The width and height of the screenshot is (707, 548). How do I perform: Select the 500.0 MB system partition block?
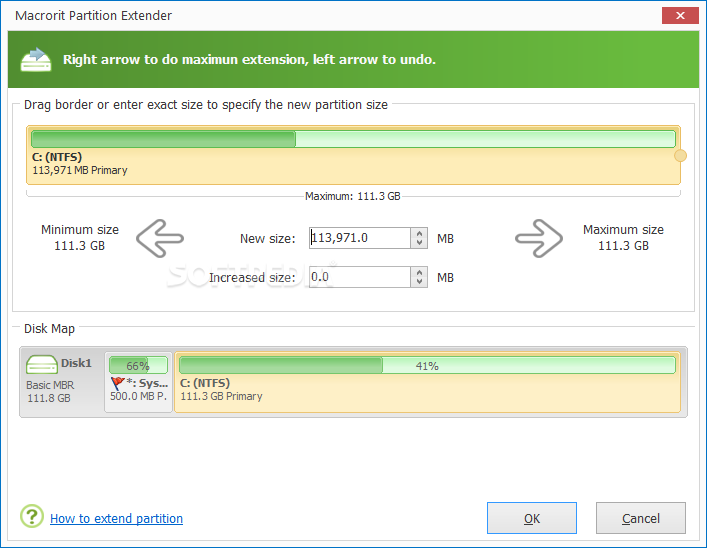point(138,382)
